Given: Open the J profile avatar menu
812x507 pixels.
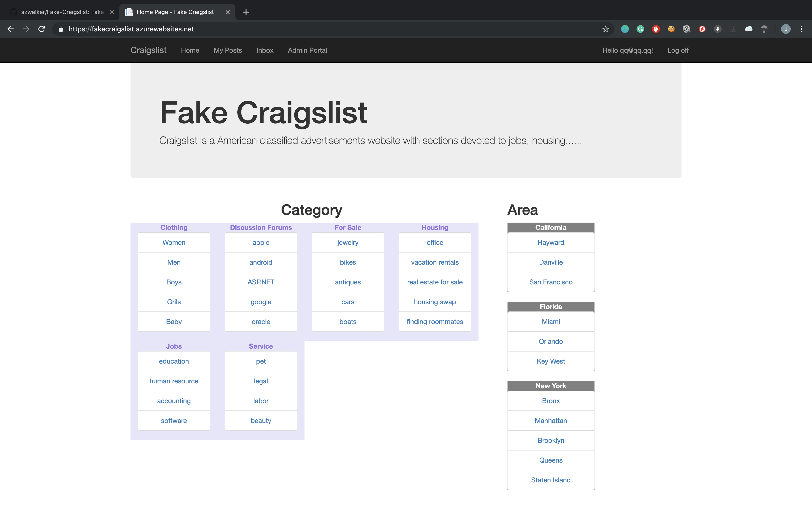Looking at the screenshot, I should pyautogui.click(x=786, y=29).
